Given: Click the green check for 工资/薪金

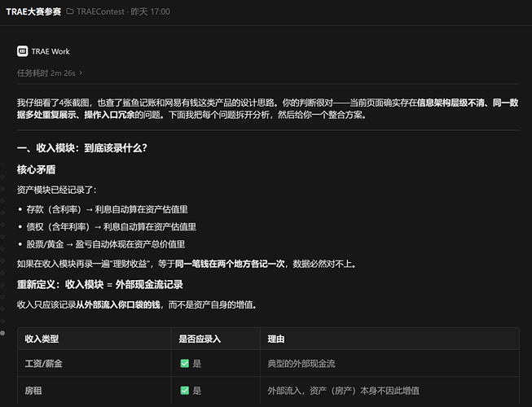Looking at the screenshot, I should 185,364.
